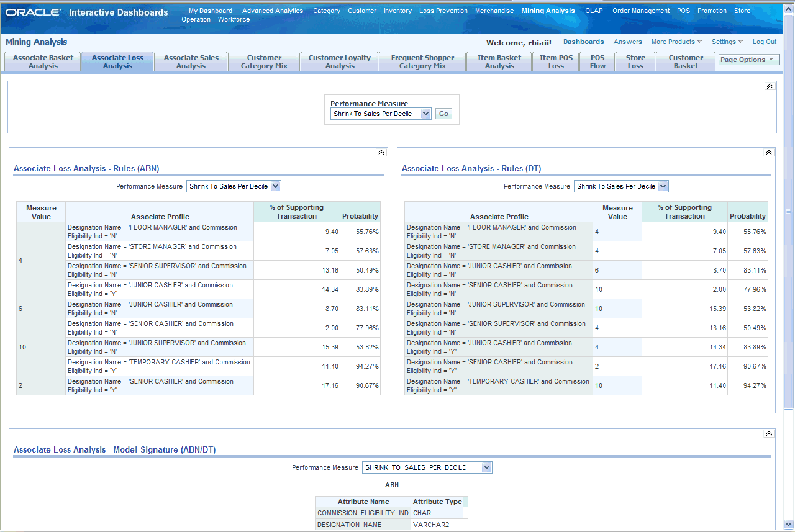Open the More Products dropdown arrow
Screen dimensions: 795x532
pos(699,42)
